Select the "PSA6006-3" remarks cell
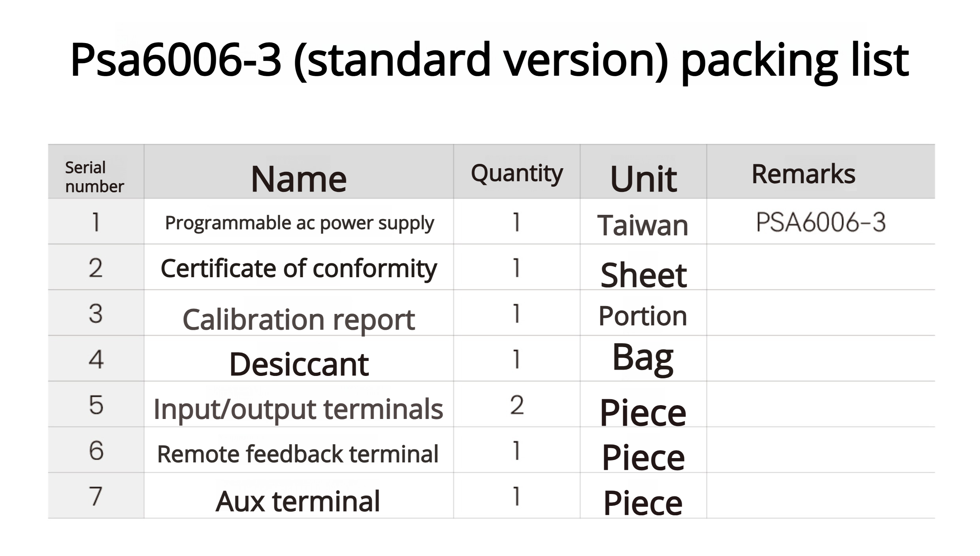The image size is (980, 556). [820, 222]
